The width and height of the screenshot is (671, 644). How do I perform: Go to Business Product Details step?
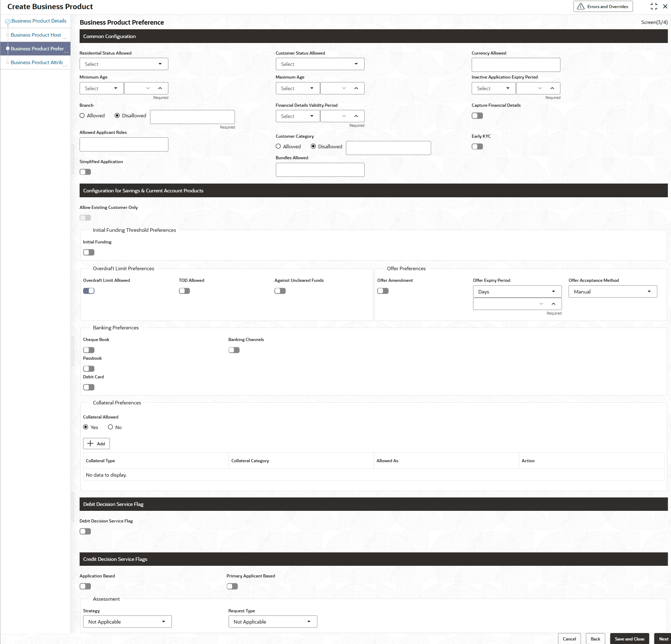tap(39, 21)
